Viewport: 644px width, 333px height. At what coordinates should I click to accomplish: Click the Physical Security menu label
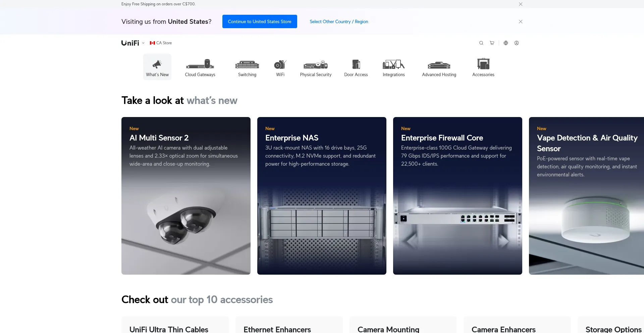click(x=316, y=75)
